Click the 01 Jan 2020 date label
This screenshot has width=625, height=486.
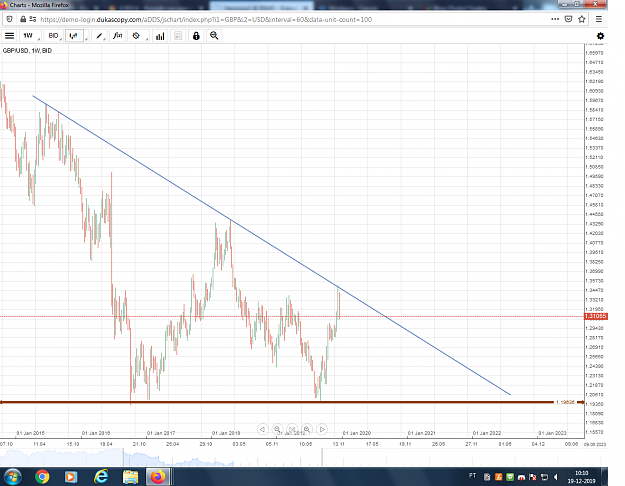tap(357, 433)
